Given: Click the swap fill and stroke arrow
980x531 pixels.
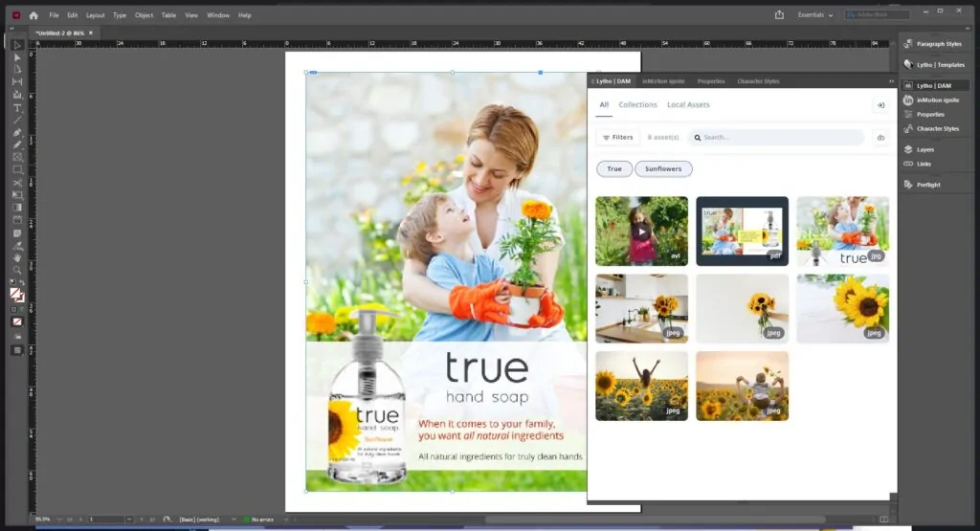Looking at the screenshot, I should click(22, 283).
